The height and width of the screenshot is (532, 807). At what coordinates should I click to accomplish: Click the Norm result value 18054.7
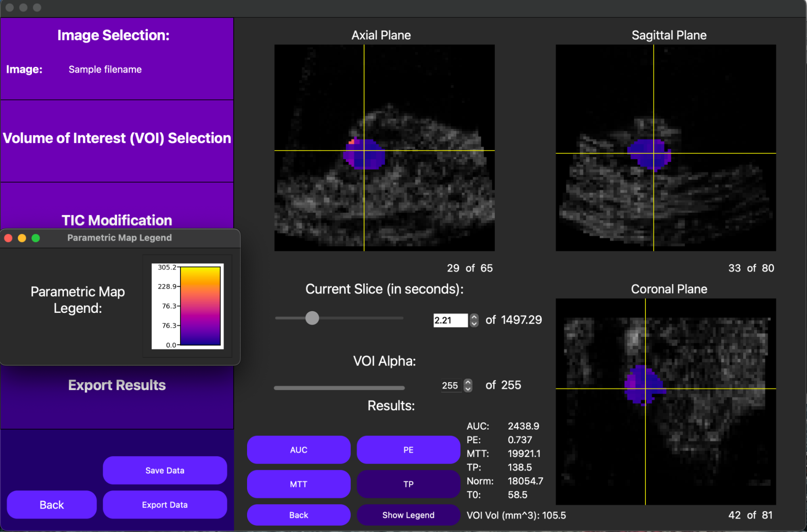point(526,481)
